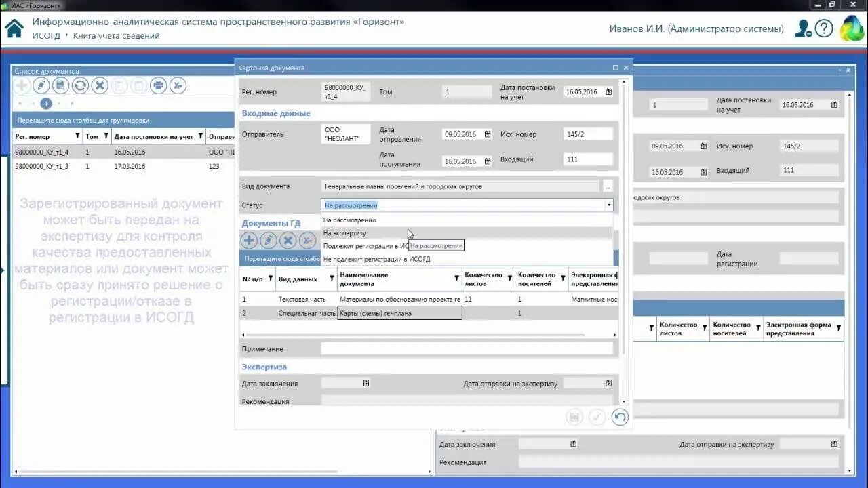Select status На экспертизу

[x=467, y=233]
